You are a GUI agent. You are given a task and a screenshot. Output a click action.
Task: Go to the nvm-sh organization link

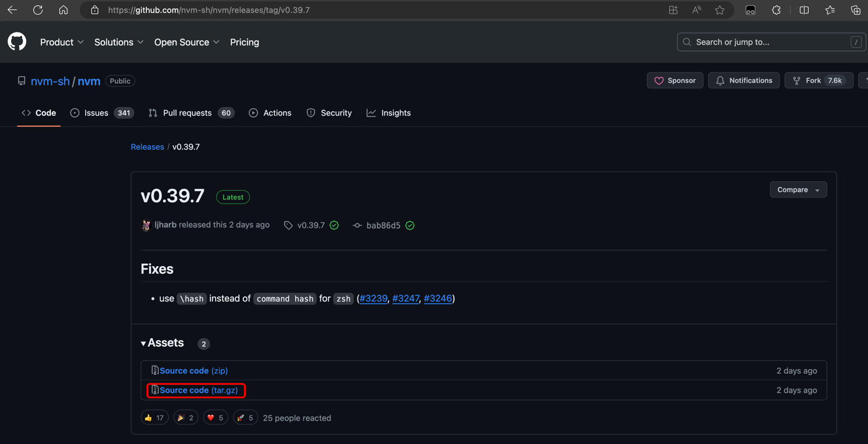[50, 81]
